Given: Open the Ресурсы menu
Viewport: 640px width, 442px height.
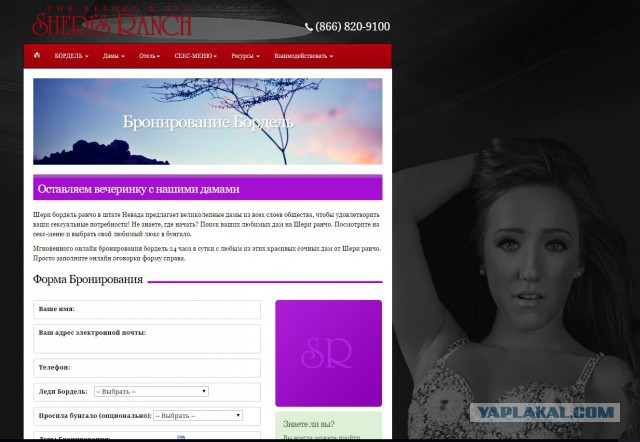Looking at the screenshot, I should click(245, 56).
